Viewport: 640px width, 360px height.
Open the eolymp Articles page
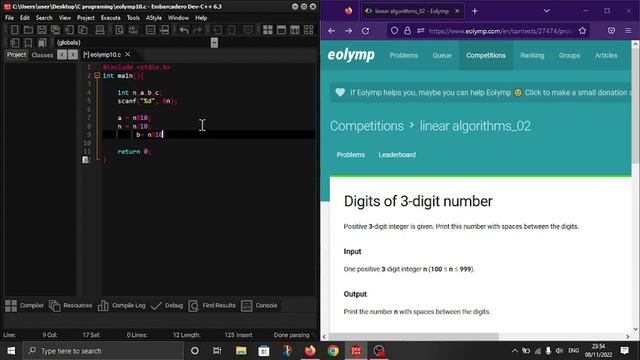tap(606, 55)
